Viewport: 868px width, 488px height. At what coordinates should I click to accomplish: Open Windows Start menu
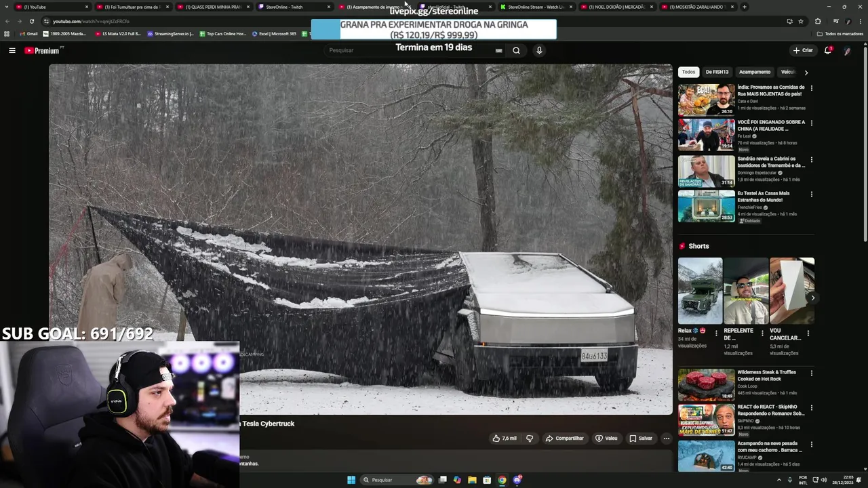coord(351,480)
